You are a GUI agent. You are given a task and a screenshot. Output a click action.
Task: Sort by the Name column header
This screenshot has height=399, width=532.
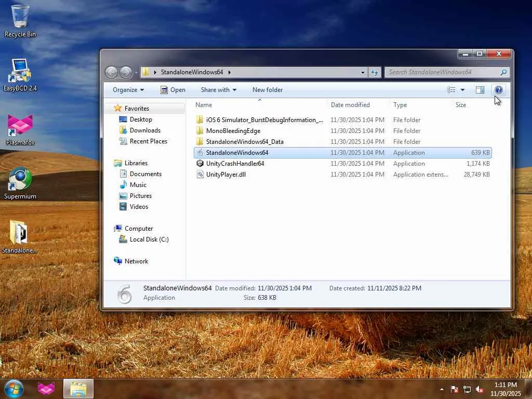[204, 105]
